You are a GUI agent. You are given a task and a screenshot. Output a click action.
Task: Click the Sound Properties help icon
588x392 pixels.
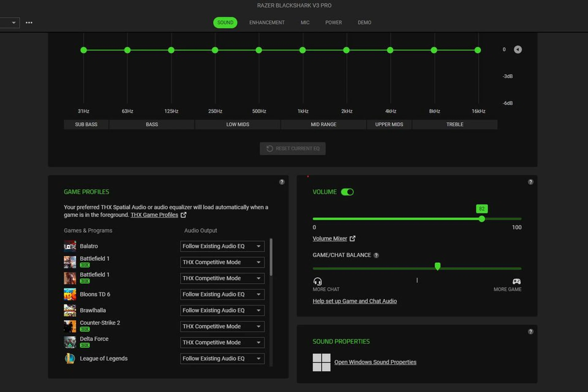[x=530, y=332]
